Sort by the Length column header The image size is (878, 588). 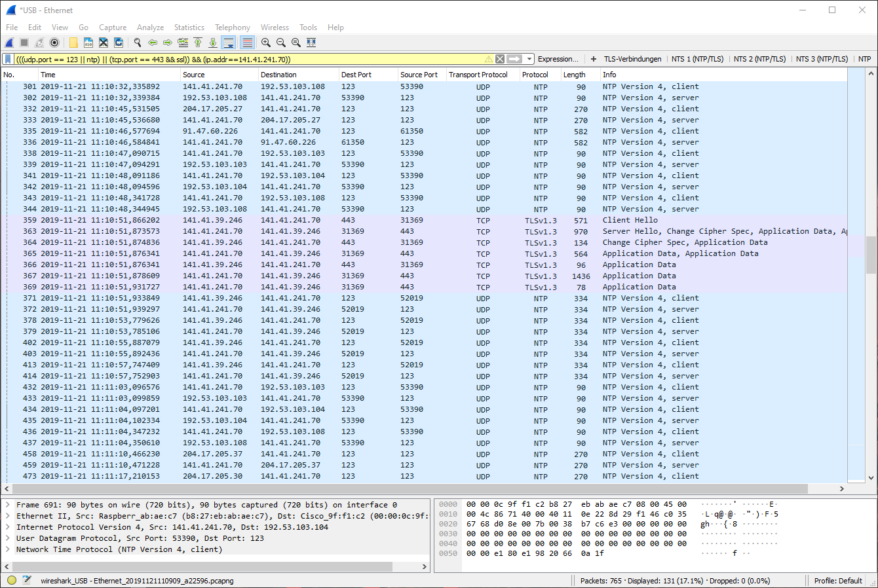[x=580, y=75]
